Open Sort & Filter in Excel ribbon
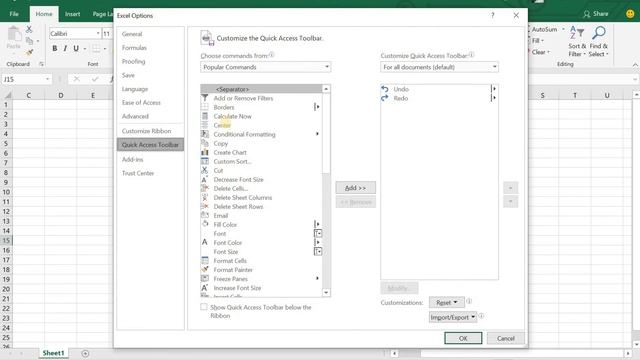This screenshot has height=360, width=640. pyautogui.click(x=577, y=42)
